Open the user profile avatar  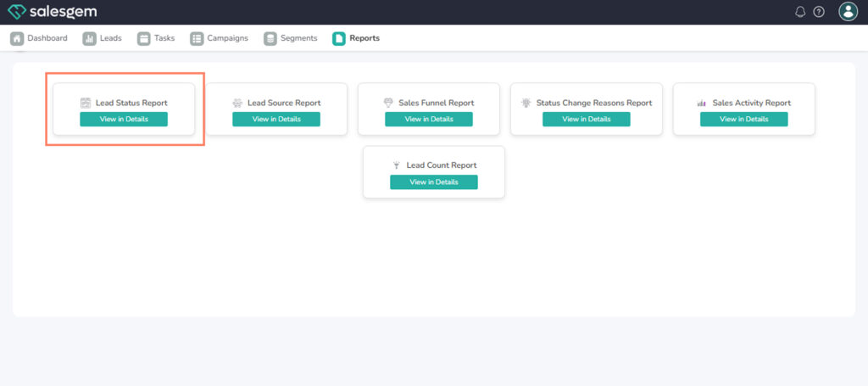click(848, 12)
